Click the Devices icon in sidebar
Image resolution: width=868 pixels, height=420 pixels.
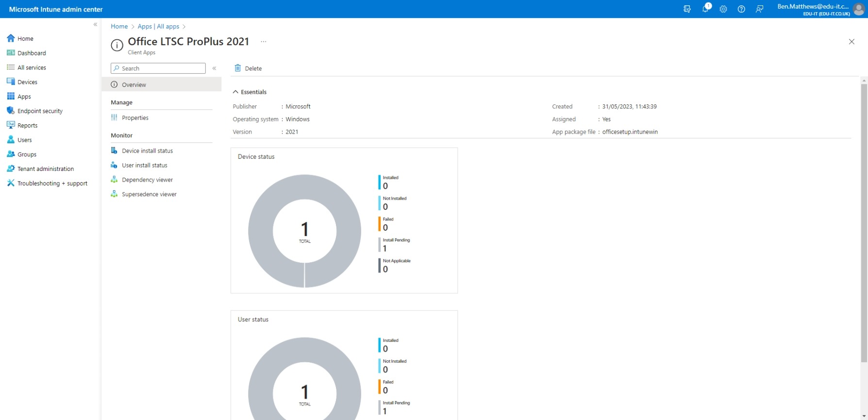pos(11,82)
